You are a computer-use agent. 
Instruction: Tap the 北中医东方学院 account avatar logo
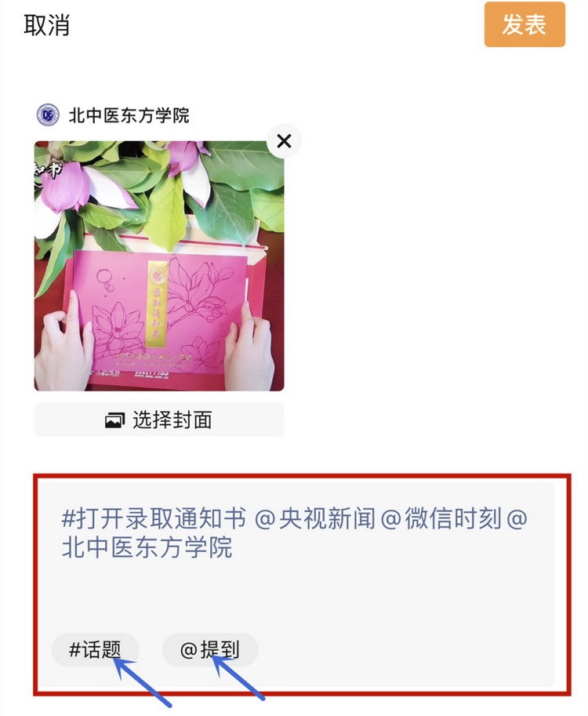(x=48, y=114)
